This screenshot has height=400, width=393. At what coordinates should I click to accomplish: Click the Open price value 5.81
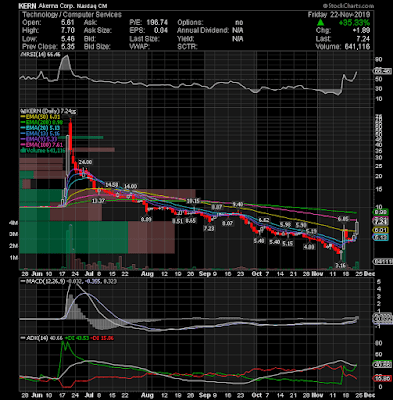click(68, 23)
